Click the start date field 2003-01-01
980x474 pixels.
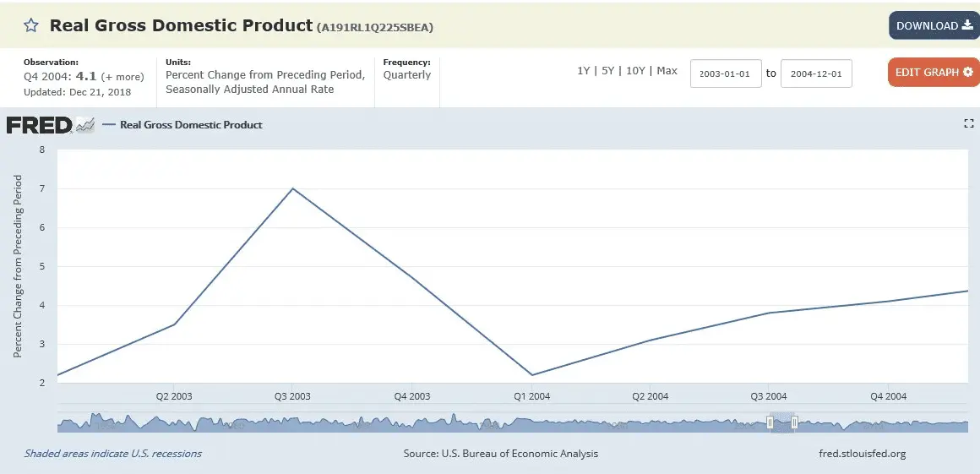[x=726, y=74]
